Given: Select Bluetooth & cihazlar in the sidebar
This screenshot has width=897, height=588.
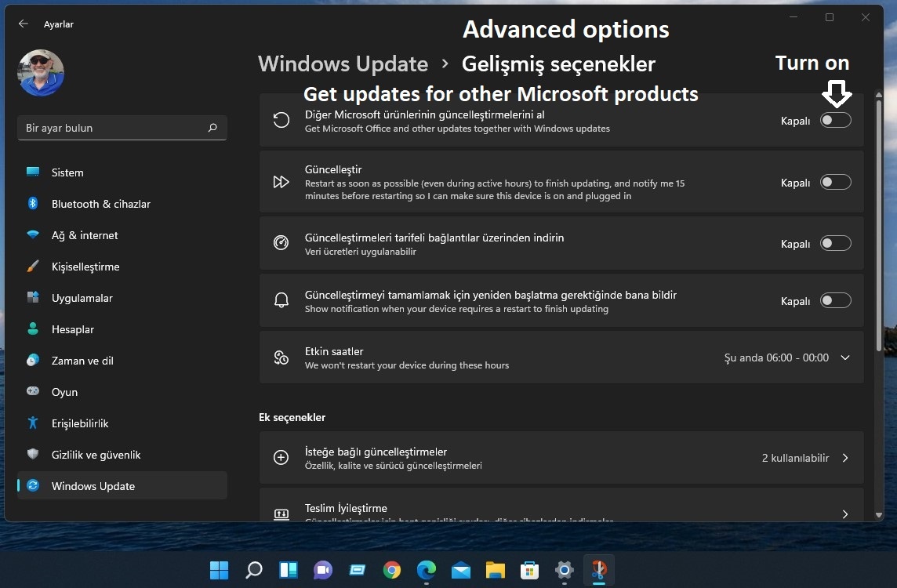Looking at the screenshot, I should [x=122, y=204].
